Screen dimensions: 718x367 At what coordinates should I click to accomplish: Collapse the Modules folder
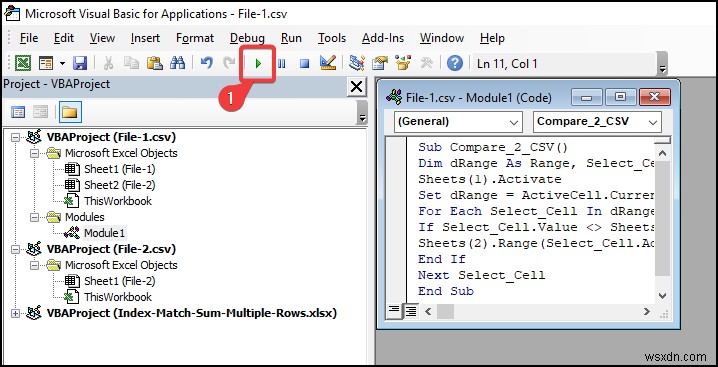34,217
